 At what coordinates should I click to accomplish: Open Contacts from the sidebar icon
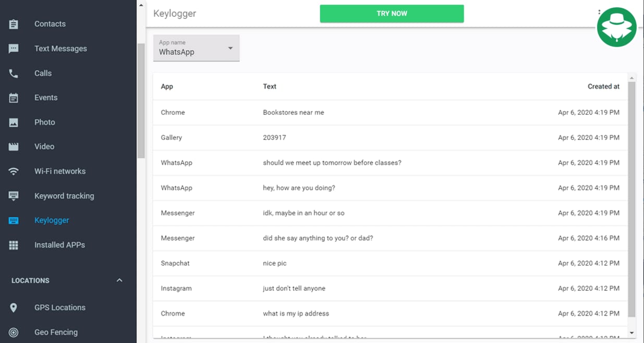[x=13, y=23]
